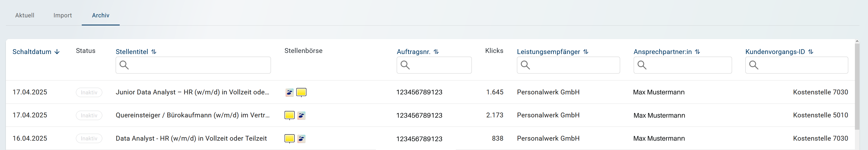This screenshot has width=868, height=150.
Task: Select the Archiv tab
Action: (x=100, y=16)
